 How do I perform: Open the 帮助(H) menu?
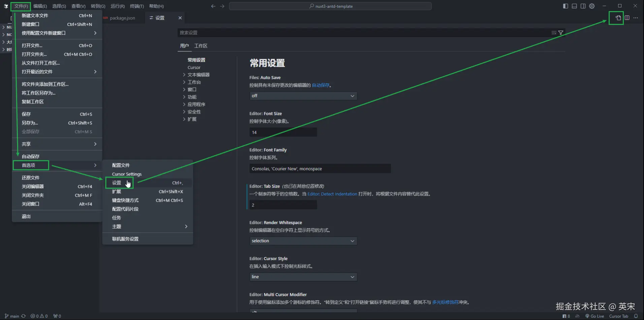(x=156, y=6)
